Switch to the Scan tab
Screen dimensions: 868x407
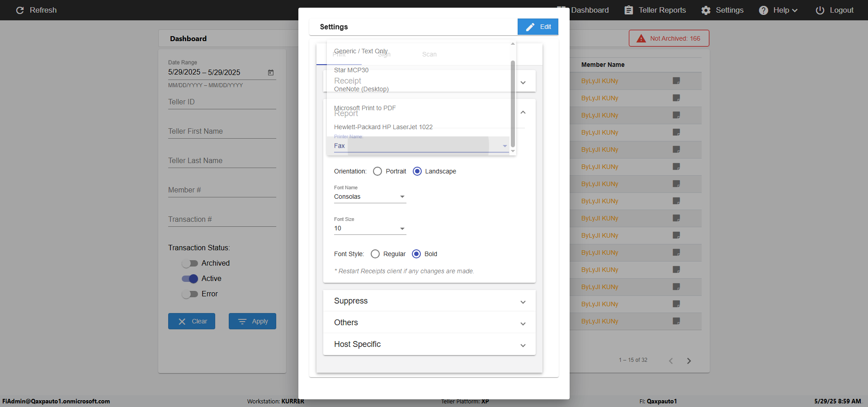click(x=429, y=54)
